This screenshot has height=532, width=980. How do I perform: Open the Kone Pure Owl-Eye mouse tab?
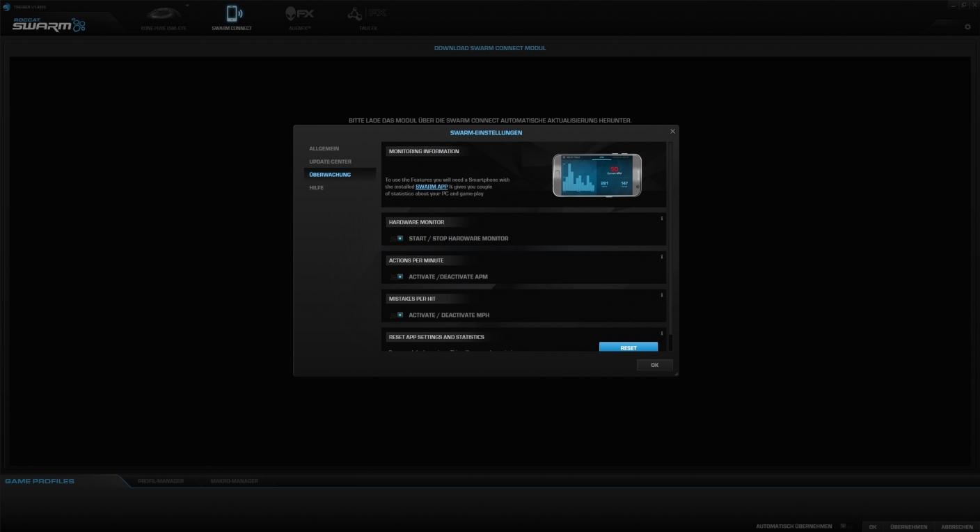[164, 17]
